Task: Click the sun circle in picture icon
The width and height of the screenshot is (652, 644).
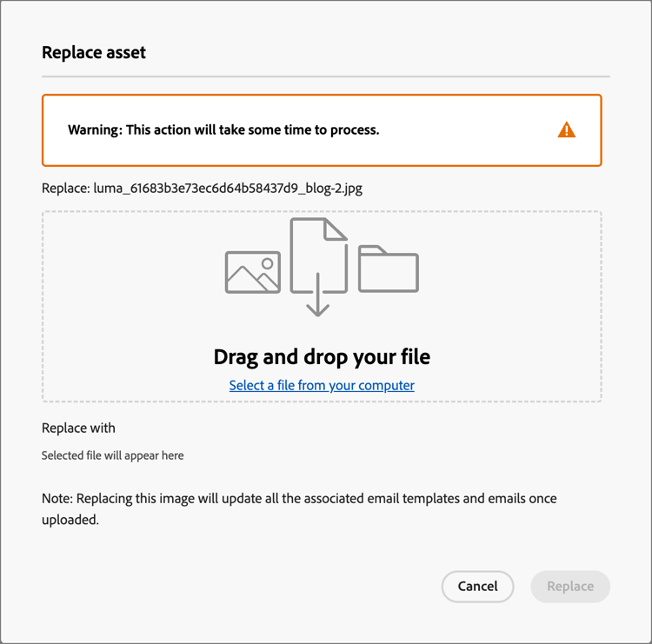Action: [x=268, y=263]
